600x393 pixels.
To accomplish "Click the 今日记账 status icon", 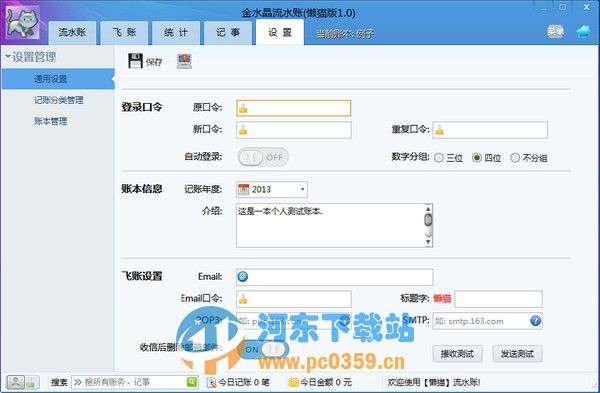I will point(211,382).
